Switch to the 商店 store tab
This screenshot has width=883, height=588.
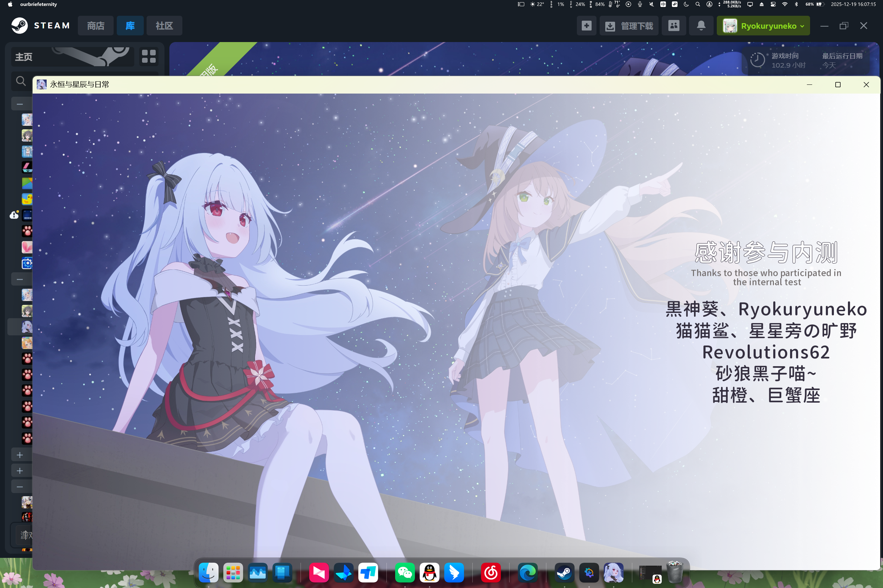[95, 26]
